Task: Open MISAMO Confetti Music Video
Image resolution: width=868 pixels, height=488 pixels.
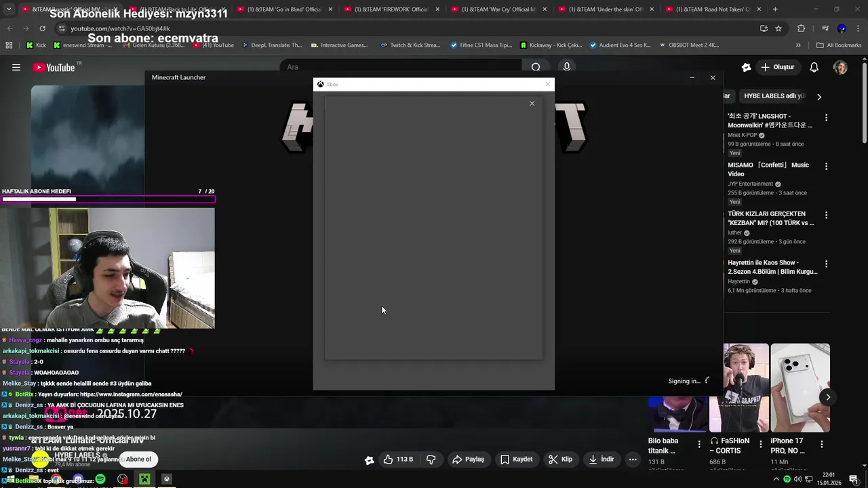Action: pos(768,169)
